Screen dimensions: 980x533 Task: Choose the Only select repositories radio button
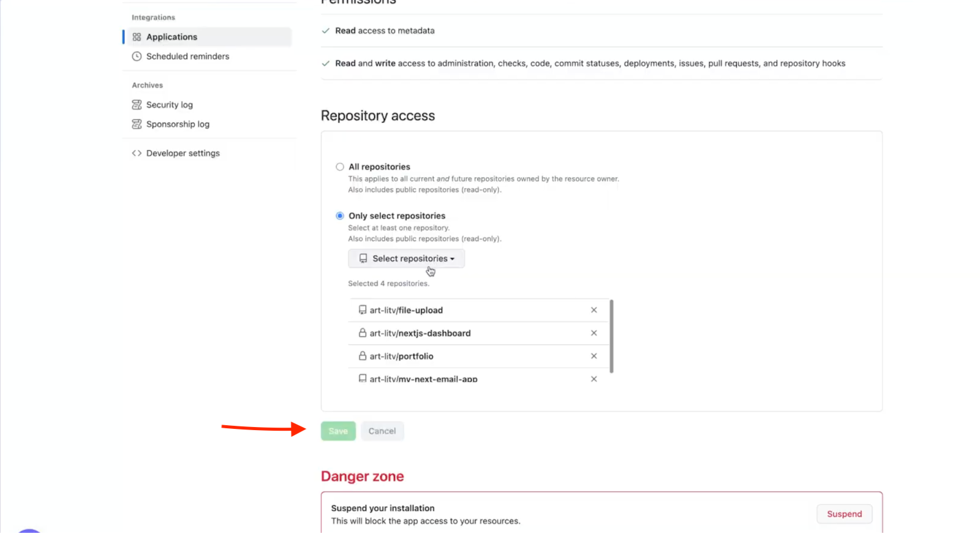pyautogui.click(x=340, y=216)
